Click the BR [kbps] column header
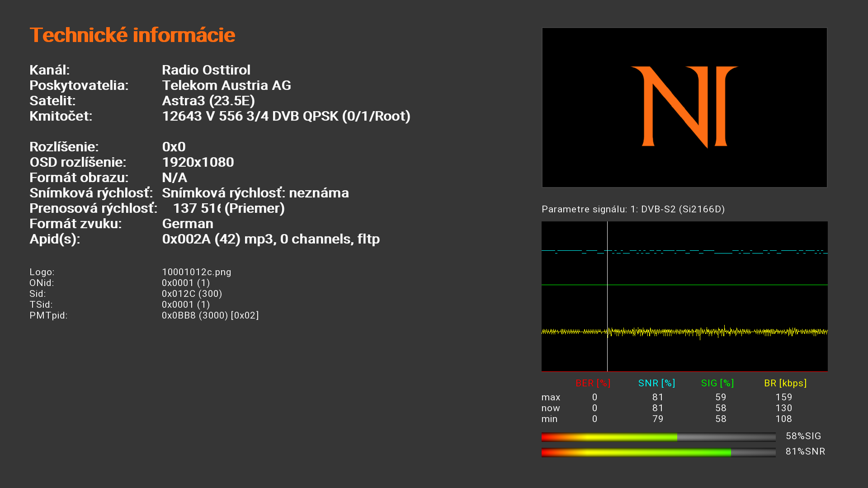Screen dimensions: 868x488 point(785,383)
